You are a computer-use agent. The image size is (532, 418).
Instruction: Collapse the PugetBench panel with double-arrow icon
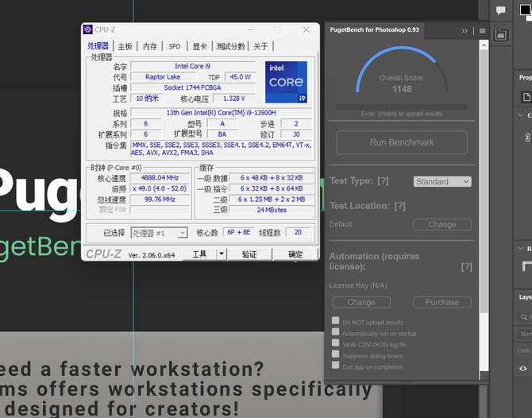tap(465, 31)
